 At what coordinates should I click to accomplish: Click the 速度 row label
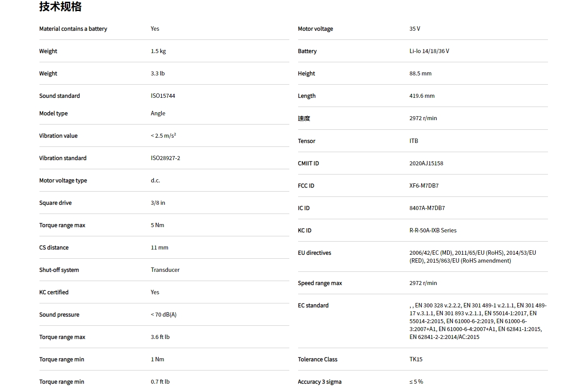(x=304, y=118)
